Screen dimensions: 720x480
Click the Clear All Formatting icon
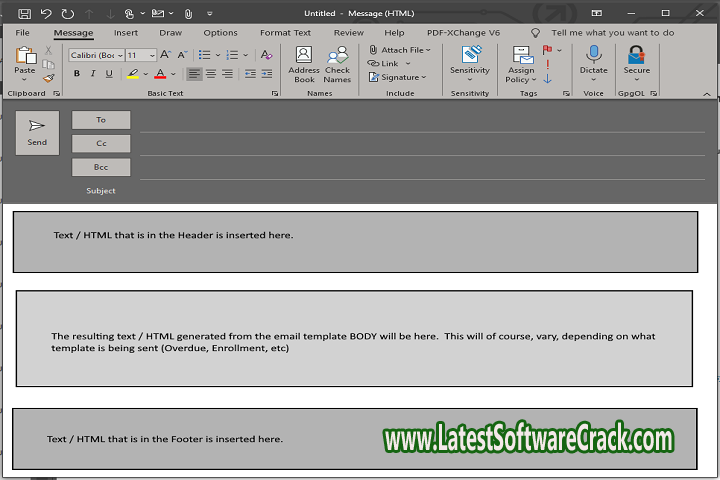click(x=266, y=55)
